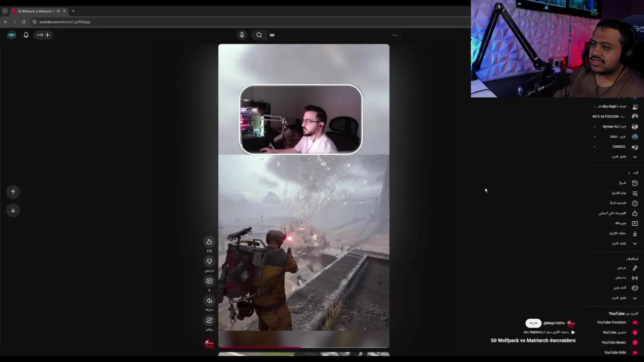
Task: Open Playlists in sidebar
Action: 616,193
